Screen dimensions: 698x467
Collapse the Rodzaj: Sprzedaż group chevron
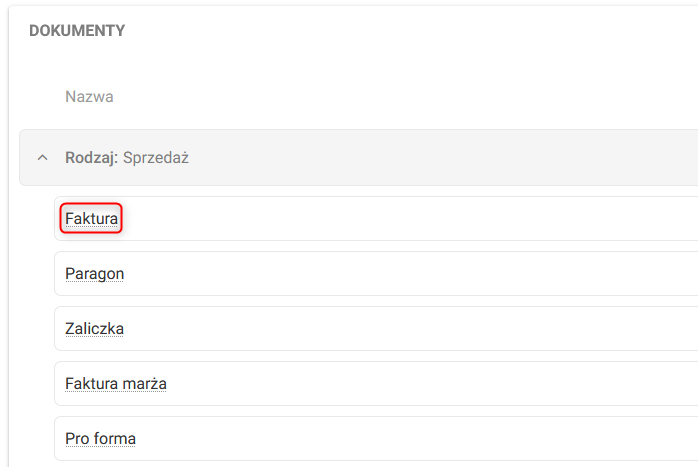click(x=42, y=158)
